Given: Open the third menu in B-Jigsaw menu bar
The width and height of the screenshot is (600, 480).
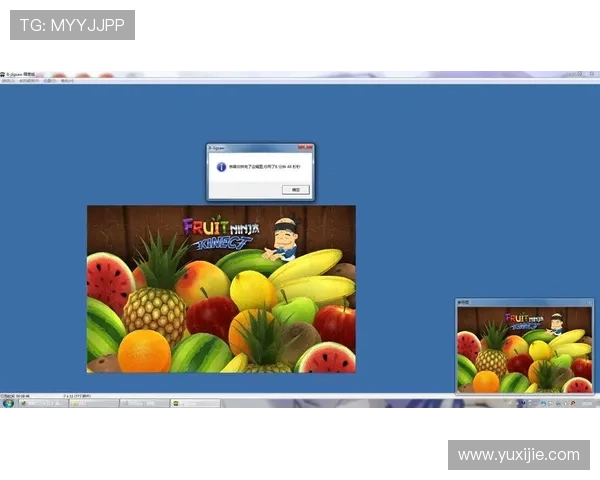Looking at the screenshot, I should click(48, 81).
